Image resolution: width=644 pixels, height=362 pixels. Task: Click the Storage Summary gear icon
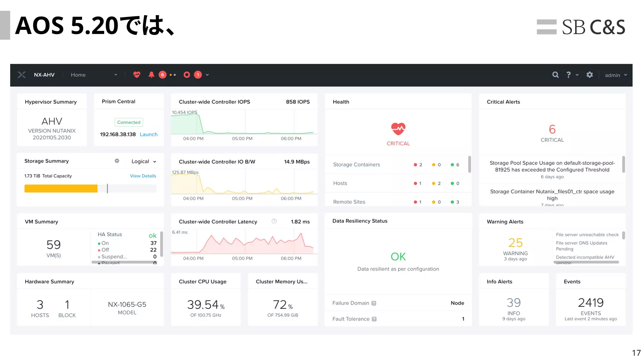pyautogui.click(x=117, y=161)
